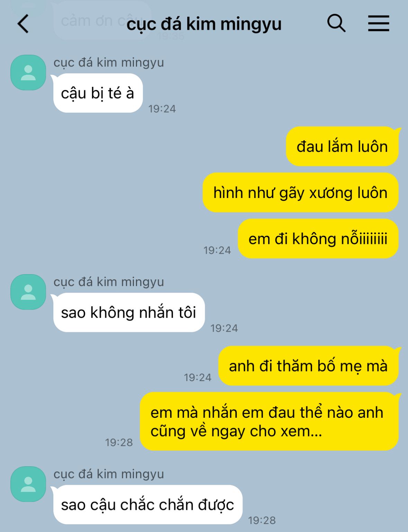Tap the back arrow icon
The height and width of the screenshot is (532, 408).
coord(23,24)
